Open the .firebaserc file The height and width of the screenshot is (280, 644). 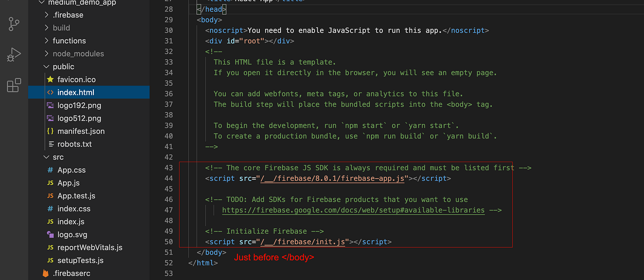pos(71,273)
